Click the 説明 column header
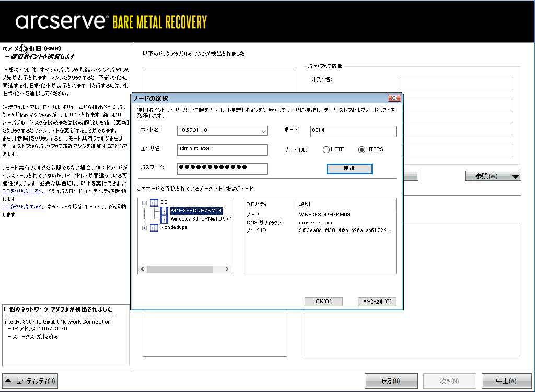535x392 pixels. pos(305,204)
